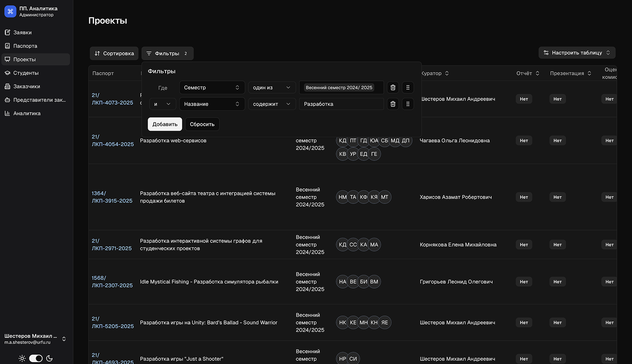Open Заявки in the sidebar
This screenshot has width=632, height=364.
[x=22, y=32]
